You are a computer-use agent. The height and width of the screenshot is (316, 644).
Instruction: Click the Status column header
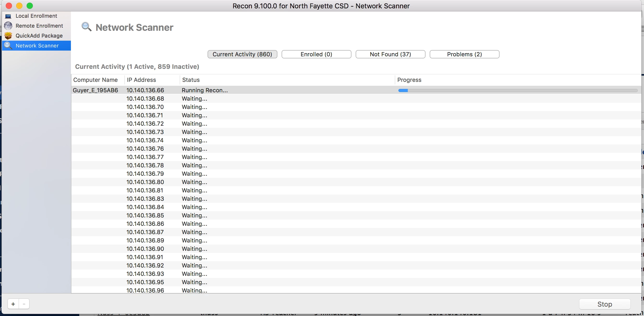point(191,80)
